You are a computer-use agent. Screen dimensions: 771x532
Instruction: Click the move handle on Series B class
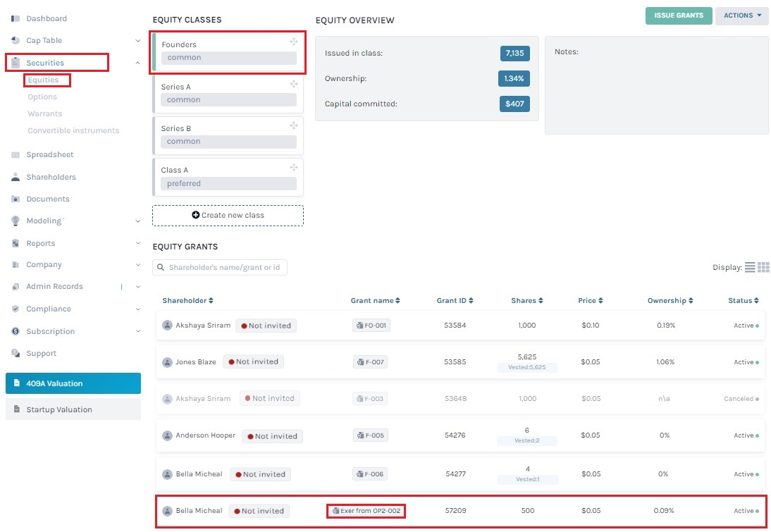coord(294,126)
